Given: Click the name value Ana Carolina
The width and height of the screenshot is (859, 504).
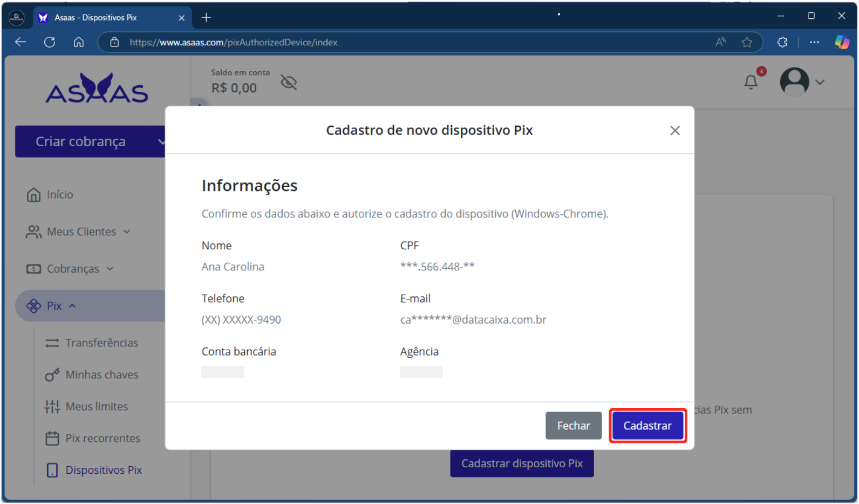Looking at the screenshot, I should coord(233,267).
